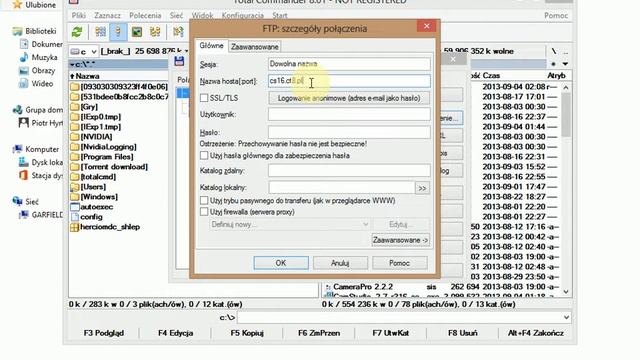Click the Katalog zdalny field
The image size is (640, 360).
349,171
